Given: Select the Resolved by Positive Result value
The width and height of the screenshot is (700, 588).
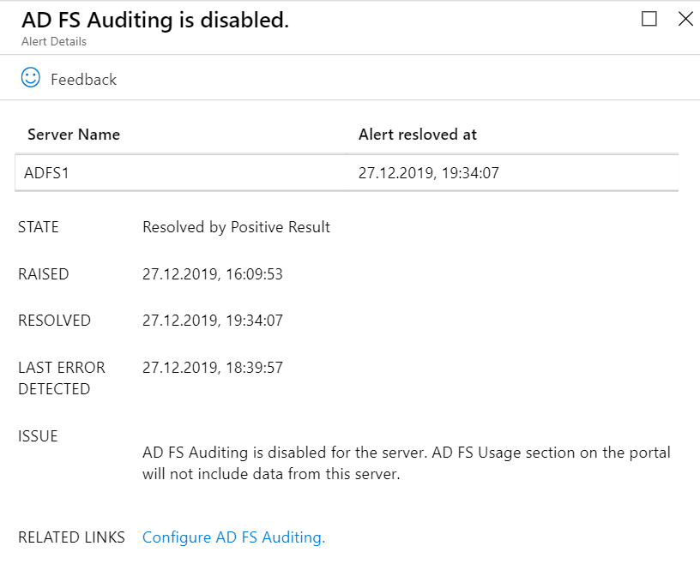Looking at the screenshot, I should tap(237, 227).
